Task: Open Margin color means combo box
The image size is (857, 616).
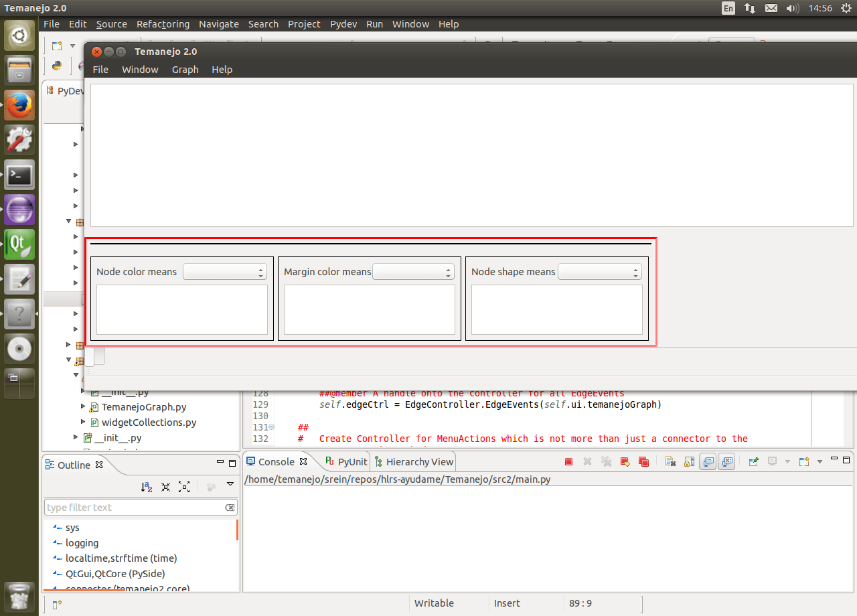Action: pos(413,272)
